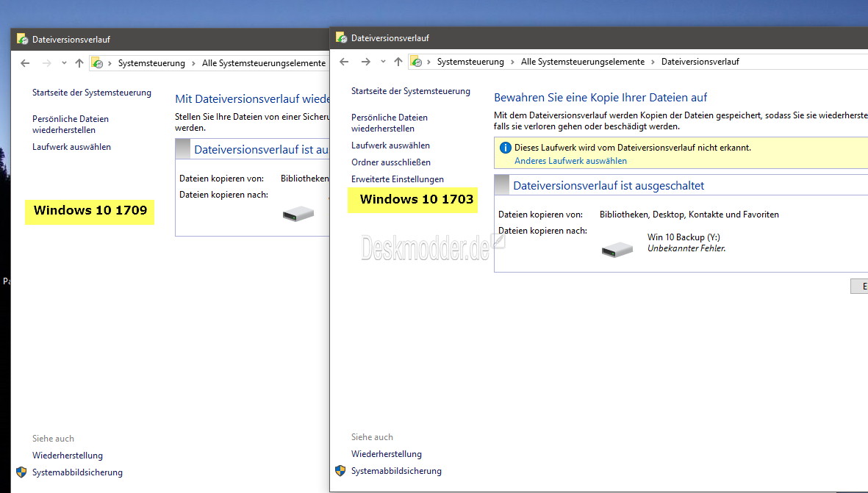Screen dimensions: 868x493
Task: Click Persönliche Dateien wiederherstellen in the right window
Action: point(389,123)
